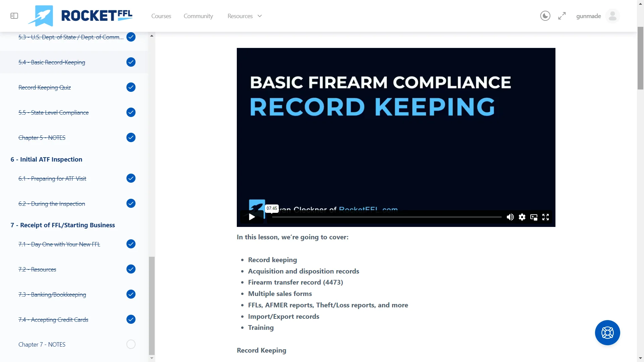Open the Courses menu item
Viewport: 644px width, 362px height.
(x=161, y=16)
